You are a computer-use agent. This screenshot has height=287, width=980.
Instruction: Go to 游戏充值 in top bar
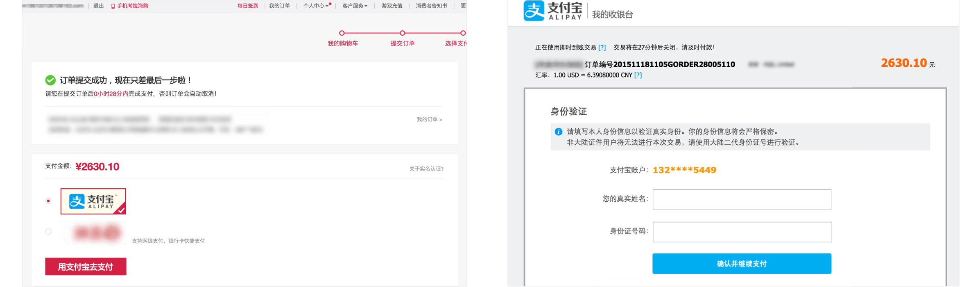click(392, 6)
